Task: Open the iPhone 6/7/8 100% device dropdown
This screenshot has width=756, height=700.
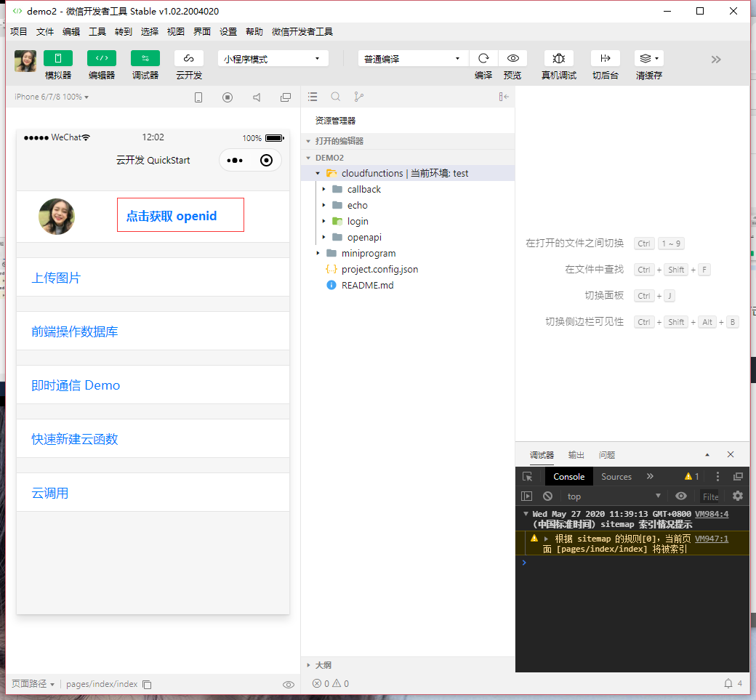Action: pos(52,97)
